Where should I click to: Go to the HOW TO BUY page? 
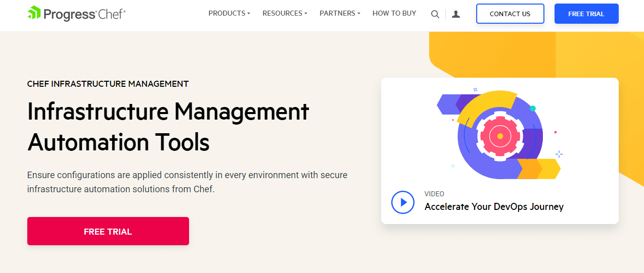click(394, 14)
